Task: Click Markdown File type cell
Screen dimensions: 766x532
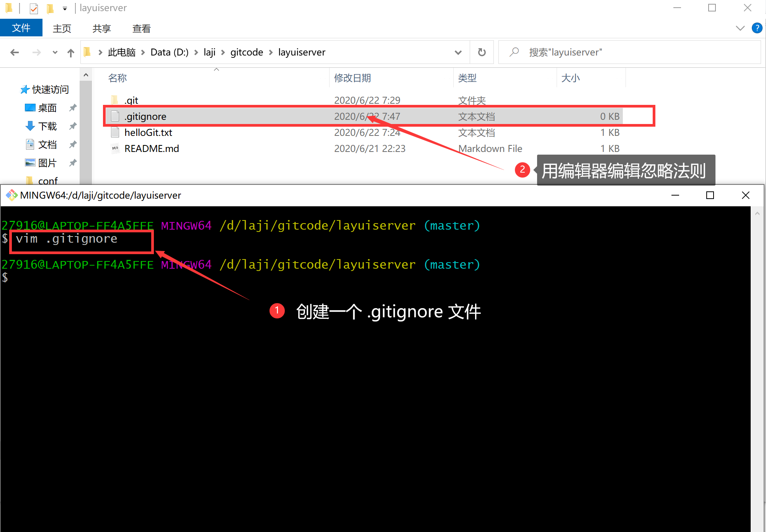Action: pos(490,149)
